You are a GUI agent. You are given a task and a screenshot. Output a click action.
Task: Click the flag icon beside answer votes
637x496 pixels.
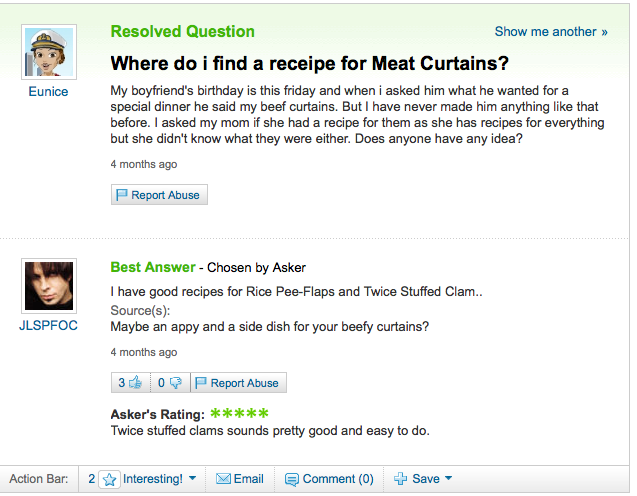[201, 383]
